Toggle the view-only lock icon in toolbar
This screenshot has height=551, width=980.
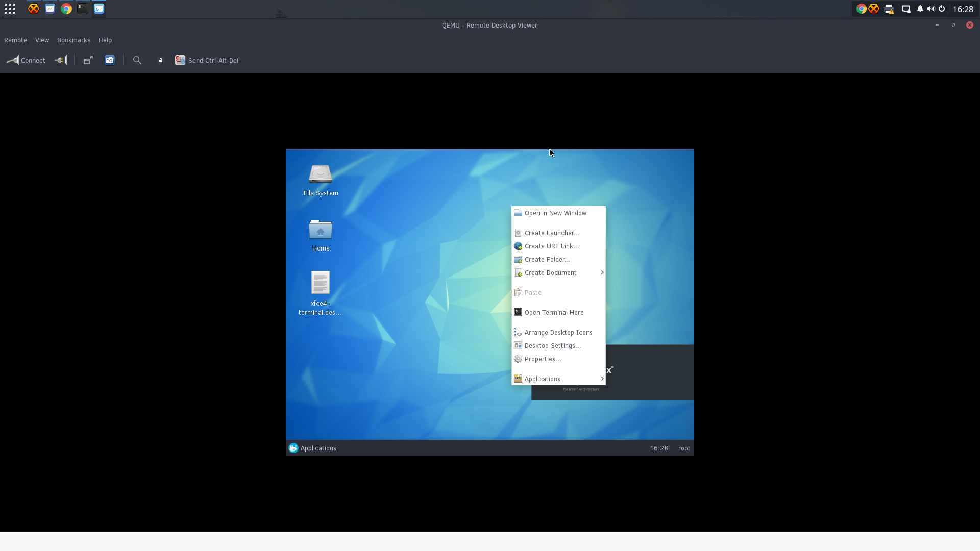(161, 60)
